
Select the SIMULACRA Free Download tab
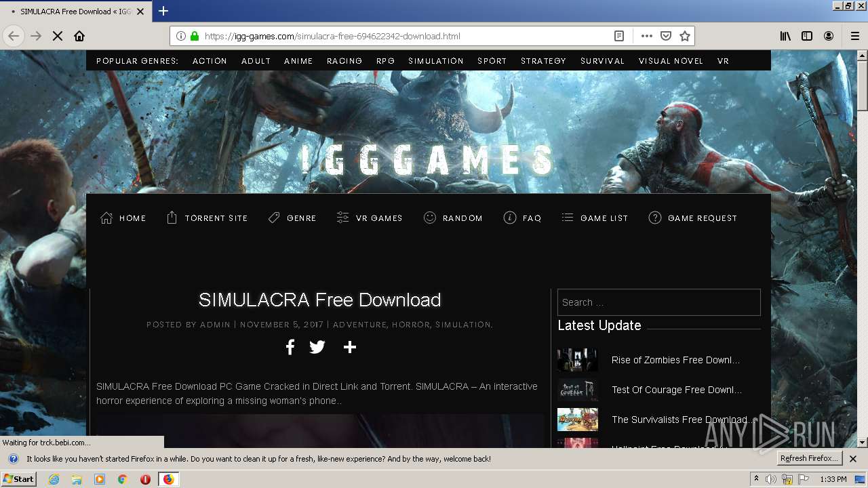[x=76, y=12]
